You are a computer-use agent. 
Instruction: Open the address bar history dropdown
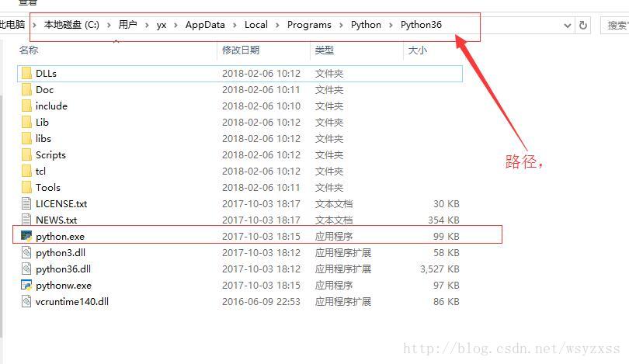[567, 26]
